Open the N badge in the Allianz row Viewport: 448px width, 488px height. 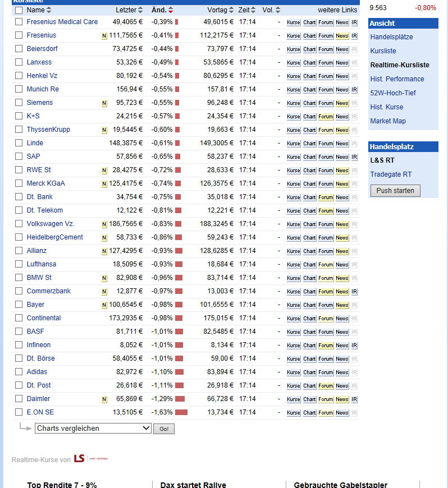(x=104, y=251)
